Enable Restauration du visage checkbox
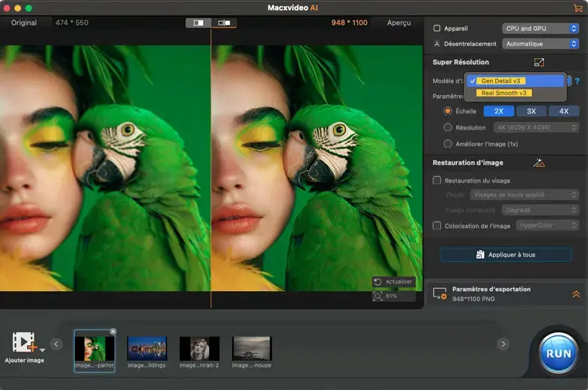The width and height of the screenshot is (588, 390). 437,180
